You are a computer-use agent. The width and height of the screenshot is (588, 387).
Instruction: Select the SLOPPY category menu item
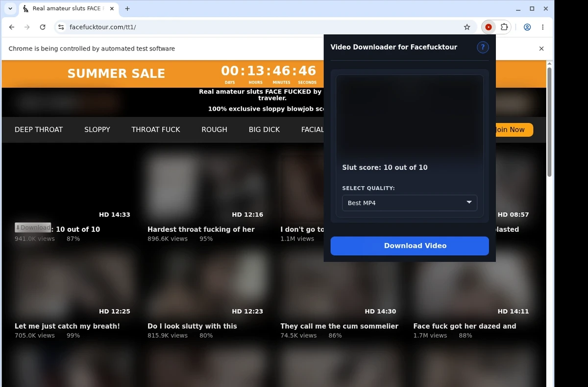pyautogui.click(x=97, y=129)
